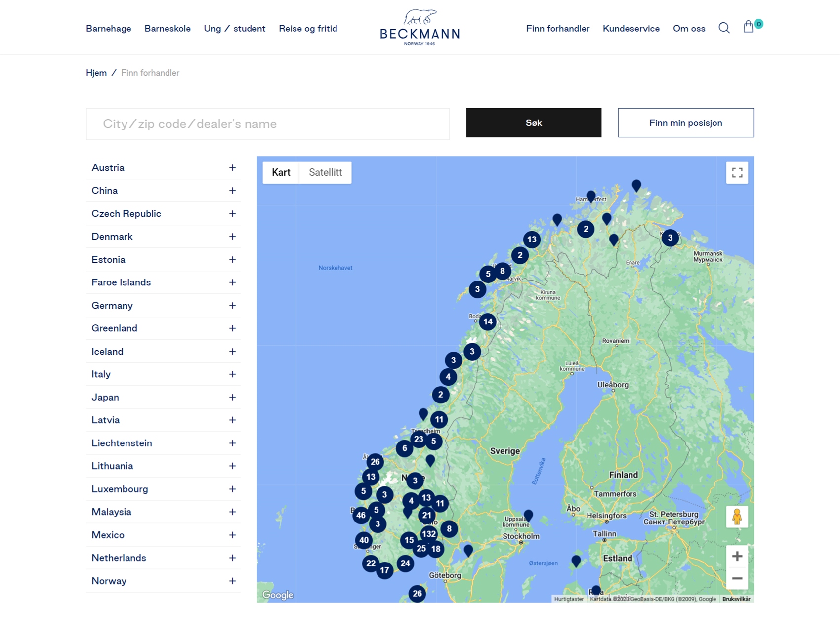Zoom out on the map
Screen dimensions: 840x643
coord(737,578)
